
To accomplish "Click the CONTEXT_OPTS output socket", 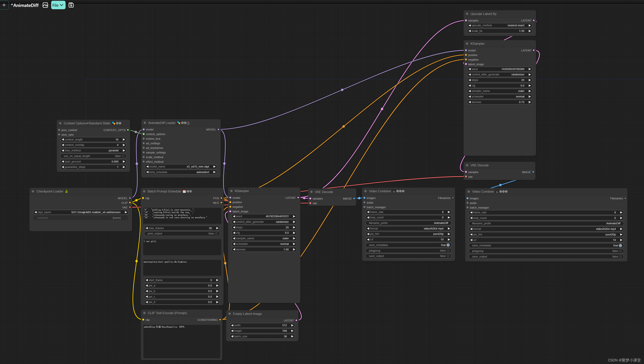I will [128, 130].
